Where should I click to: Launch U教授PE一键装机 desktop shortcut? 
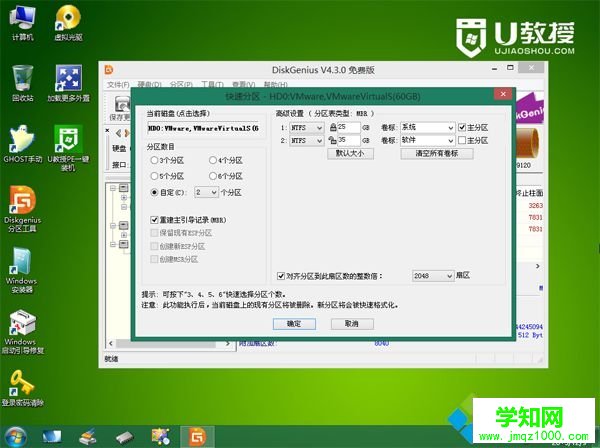coord(68,148)
